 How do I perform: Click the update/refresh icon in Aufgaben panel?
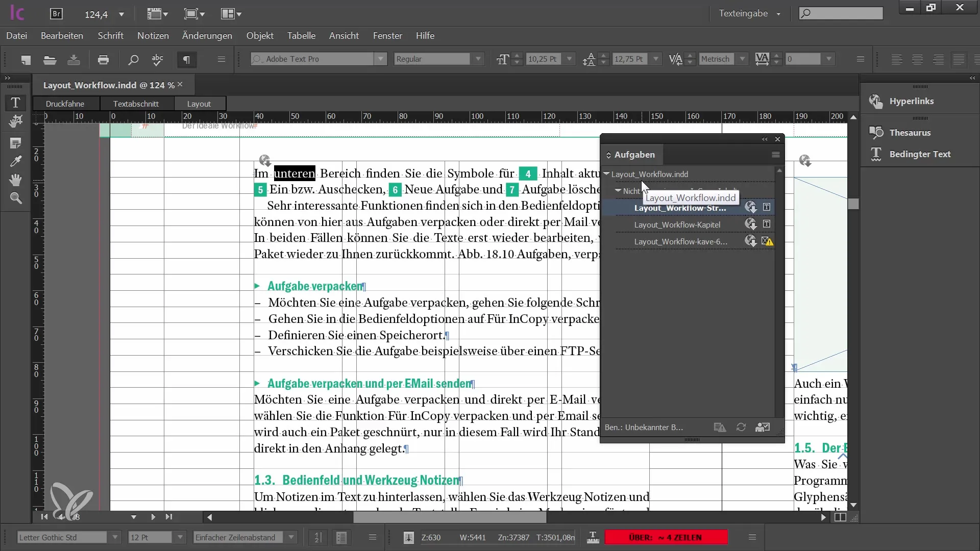(x=741, y=427)
